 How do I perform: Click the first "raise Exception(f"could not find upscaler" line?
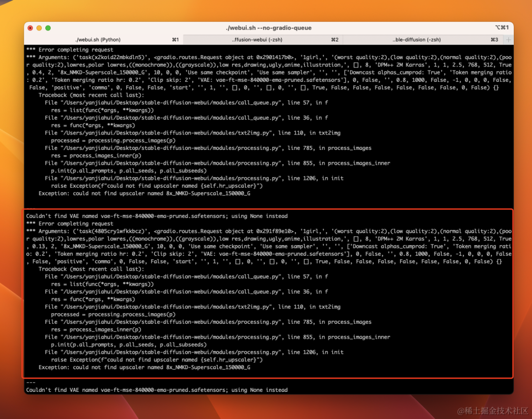click(x=157, y=186)
